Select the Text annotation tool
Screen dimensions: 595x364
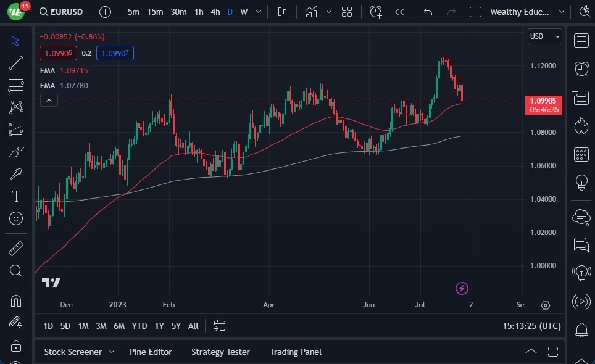pyautogui.click(x=15, y=196)
